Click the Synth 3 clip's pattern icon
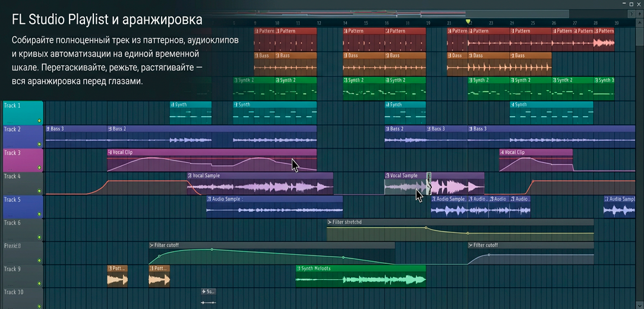Screen dimensions: 644x309 coord(596,81)
